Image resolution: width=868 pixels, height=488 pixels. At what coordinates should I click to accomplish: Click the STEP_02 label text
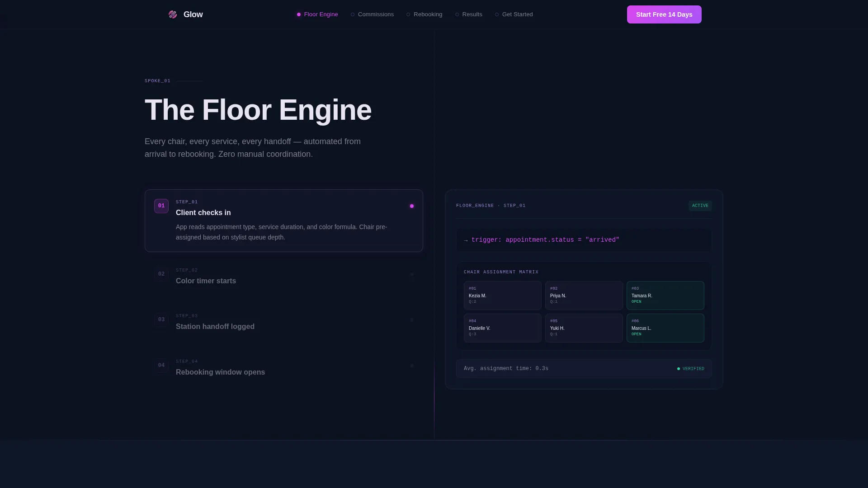(x=187, y=270)
